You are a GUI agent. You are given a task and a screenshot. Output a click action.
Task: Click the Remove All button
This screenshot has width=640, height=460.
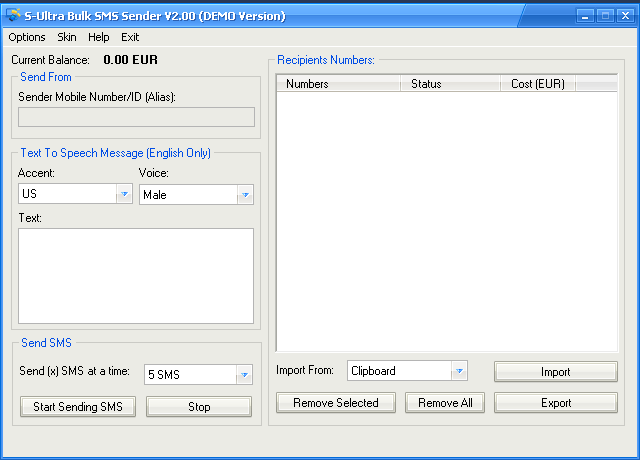pyautogui.click(x=445, y=403)
